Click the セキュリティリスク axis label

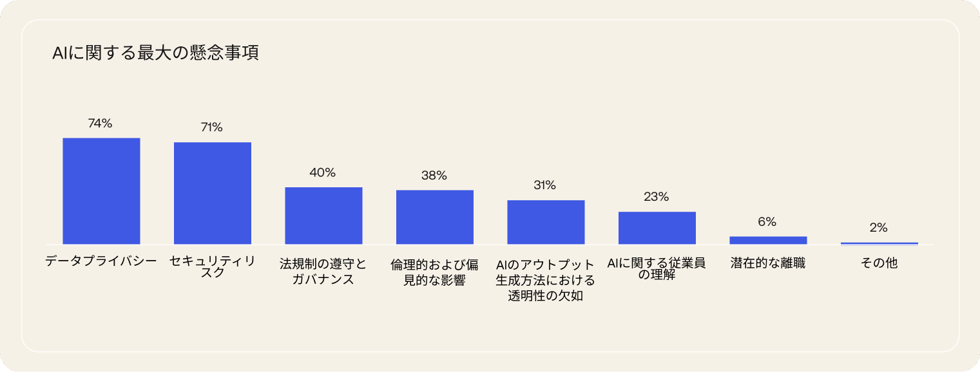212,266
